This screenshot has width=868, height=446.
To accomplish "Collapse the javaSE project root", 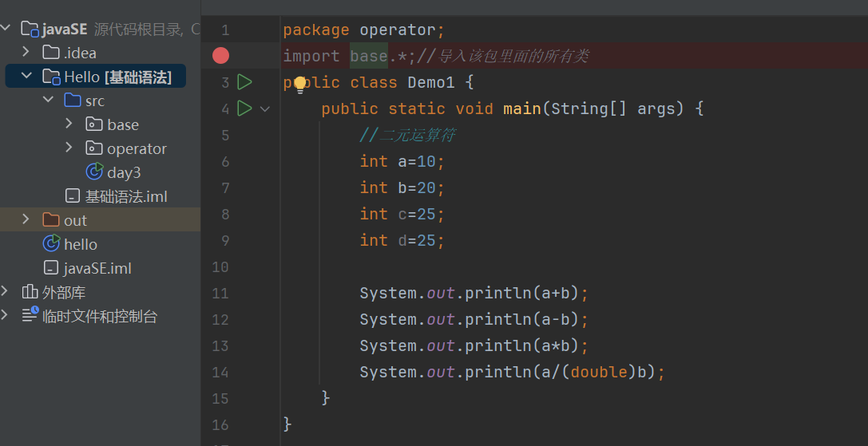I will [6, 28].
